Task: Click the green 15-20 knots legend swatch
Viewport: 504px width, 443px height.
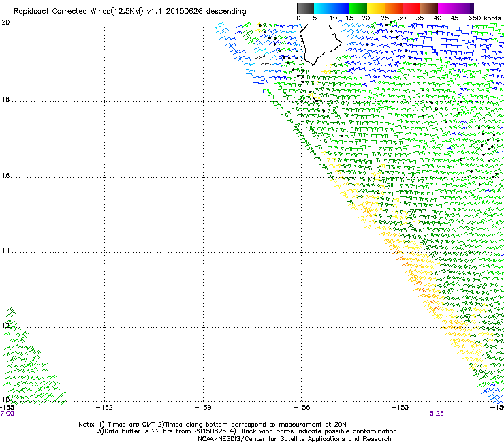Action: 358,8
